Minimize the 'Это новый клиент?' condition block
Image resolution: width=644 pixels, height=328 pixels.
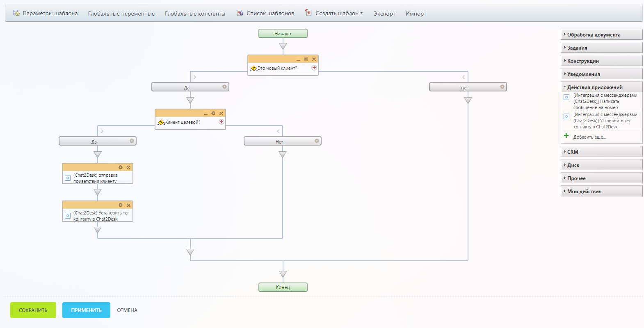(298, 60)
